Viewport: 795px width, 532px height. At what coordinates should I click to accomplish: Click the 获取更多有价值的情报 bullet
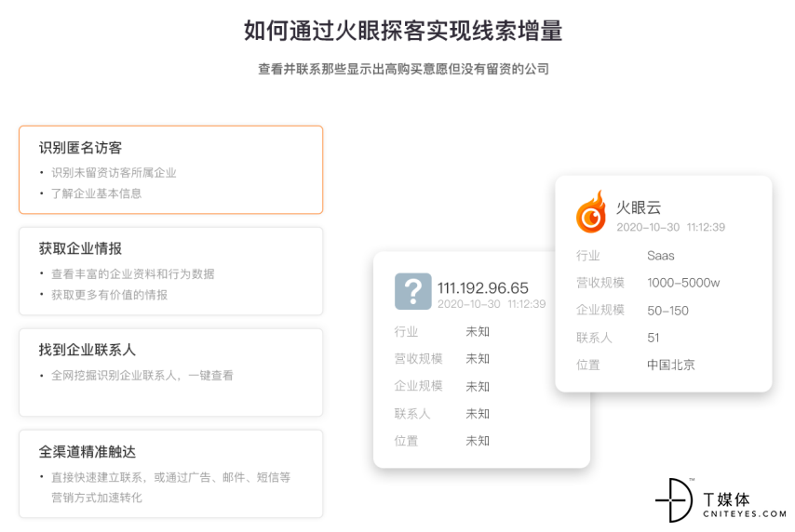tap(109, 295)
